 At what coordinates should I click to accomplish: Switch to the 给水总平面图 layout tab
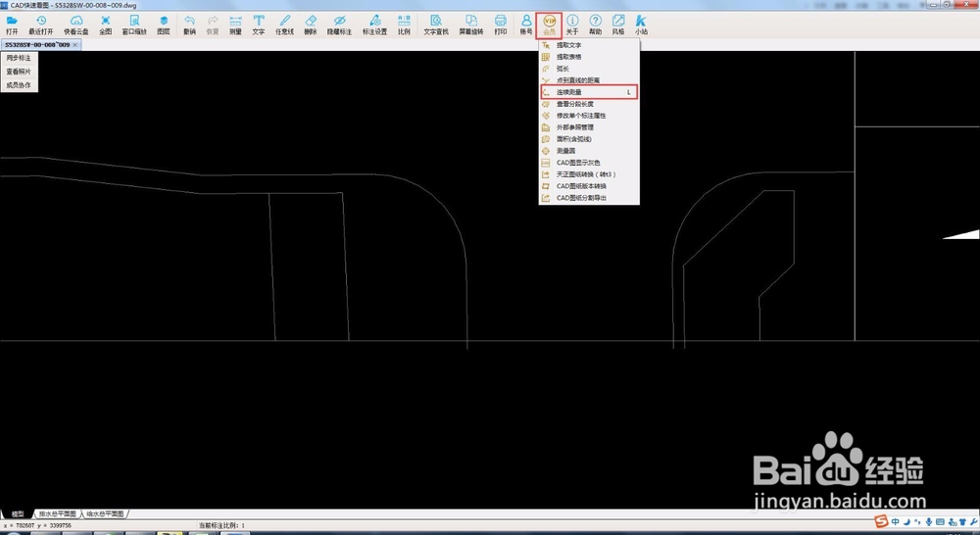point(105,513)
